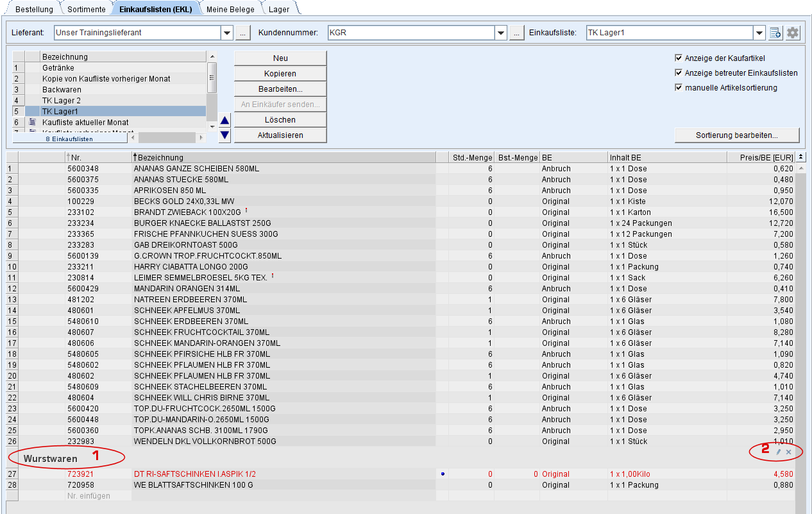Viewport: 812px width, 514px height.
Task: Open the Kundennummer dropdown arrow
Action: (x=501, y=33)
